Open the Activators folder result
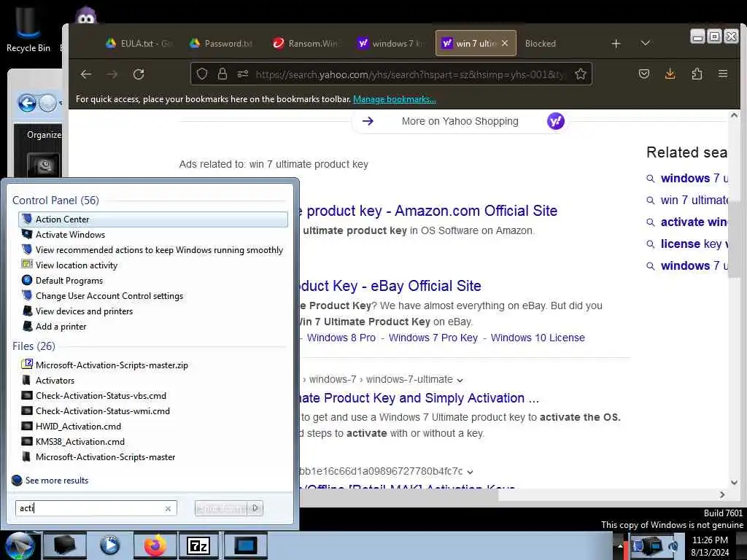Viewport: 747px width, 560px height. (x=153, y=380)
